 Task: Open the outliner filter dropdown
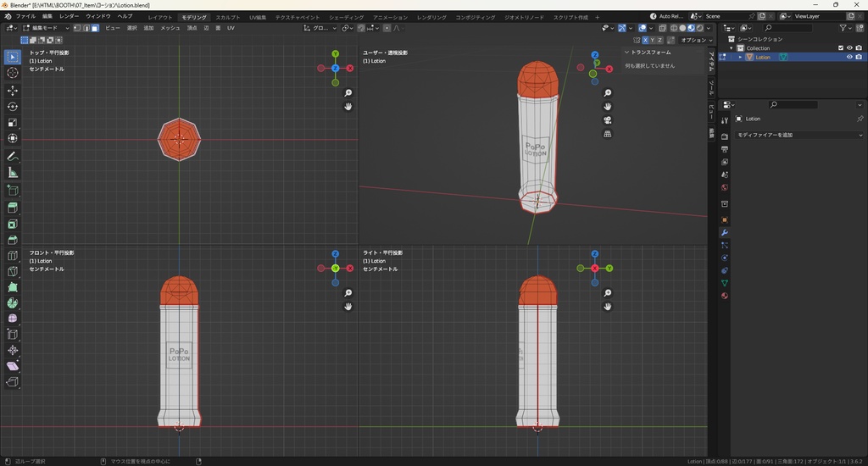[845, 28]
